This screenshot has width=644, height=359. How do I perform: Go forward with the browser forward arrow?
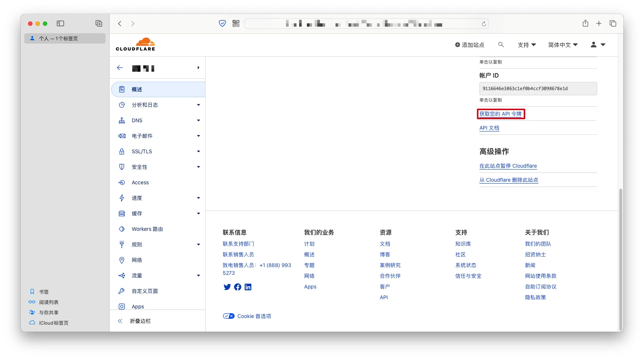[x=133, y=24]
